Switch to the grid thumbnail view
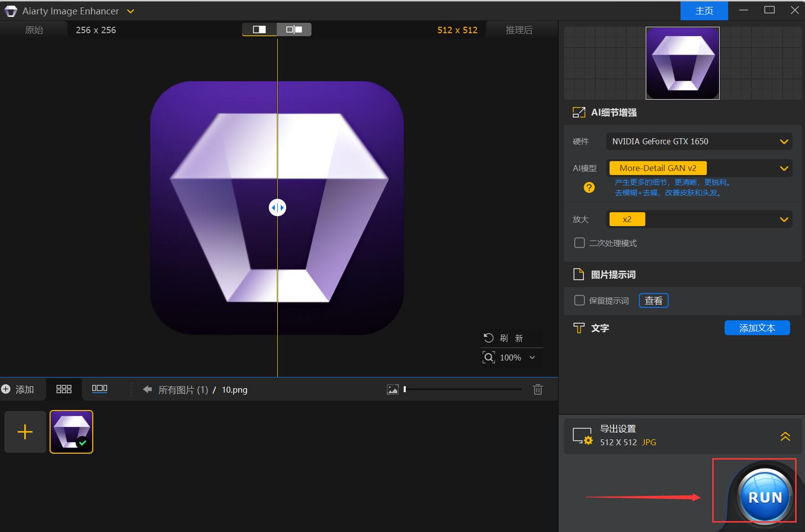The height and width of the screenshot is (532, 805). point(64,389)
